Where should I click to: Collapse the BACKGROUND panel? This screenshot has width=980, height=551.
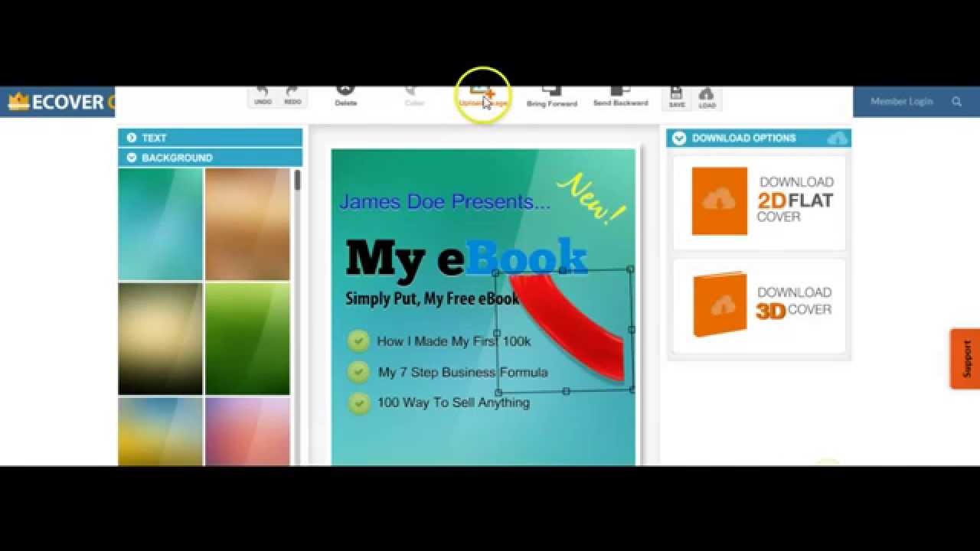click(x=211, y=158)
